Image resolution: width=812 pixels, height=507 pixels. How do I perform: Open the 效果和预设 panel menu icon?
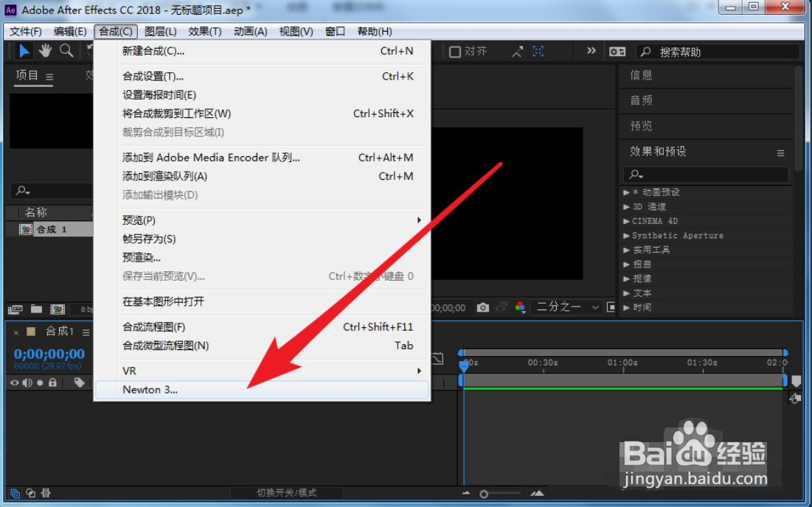(x=780, y=153)
